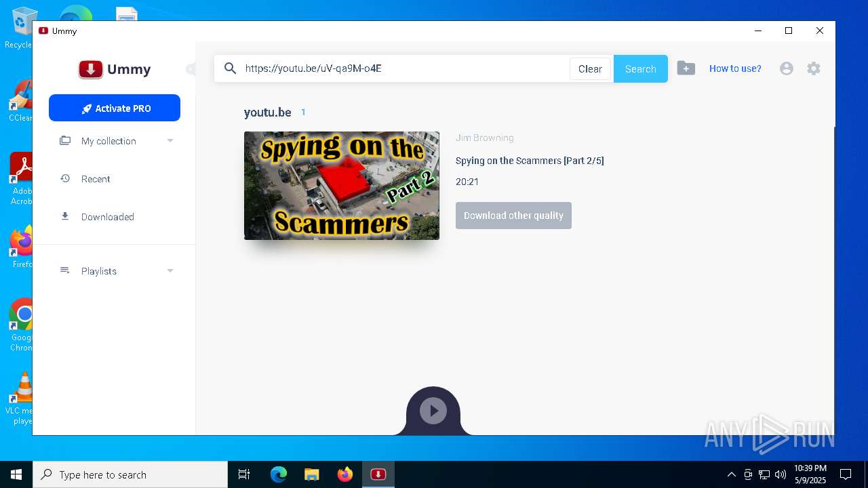Open settings gear icon
The height and width of the screenshot is (488, 868).
(x=814, y=68)
